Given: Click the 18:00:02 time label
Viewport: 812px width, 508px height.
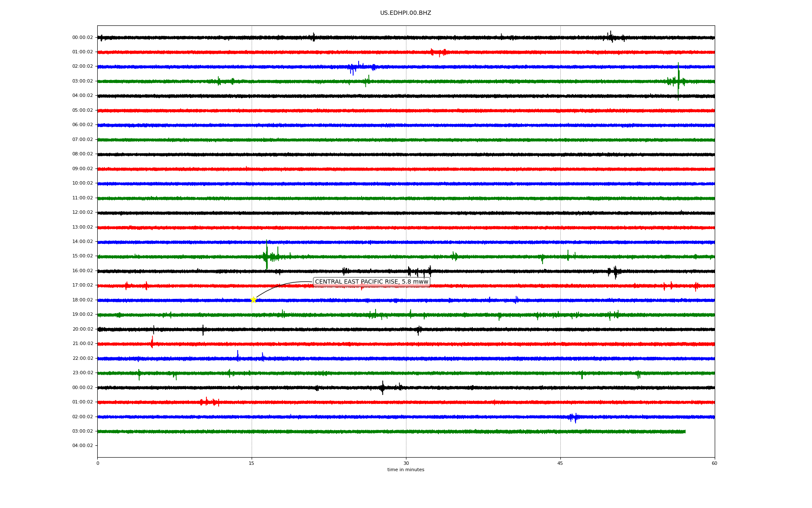Looking at the screenshot, I should [82, 300].
